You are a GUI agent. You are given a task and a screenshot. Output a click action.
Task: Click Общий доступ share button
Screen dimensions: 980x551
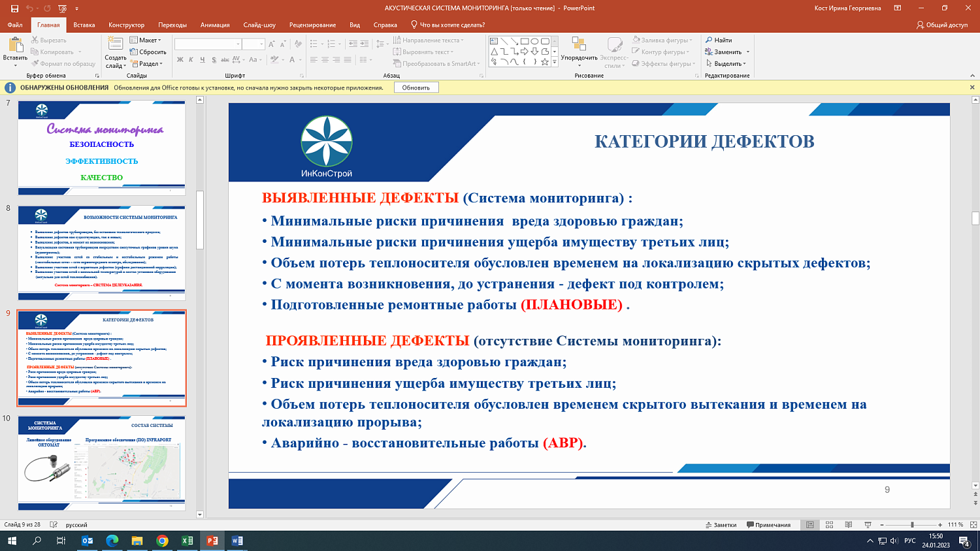[x=942, y=25]
